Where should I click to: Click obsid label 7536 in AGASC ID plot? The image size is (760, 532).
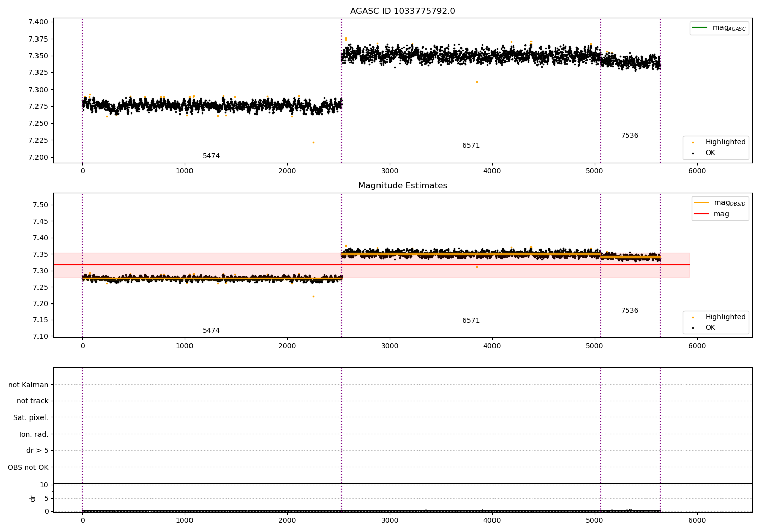[630, 136]
